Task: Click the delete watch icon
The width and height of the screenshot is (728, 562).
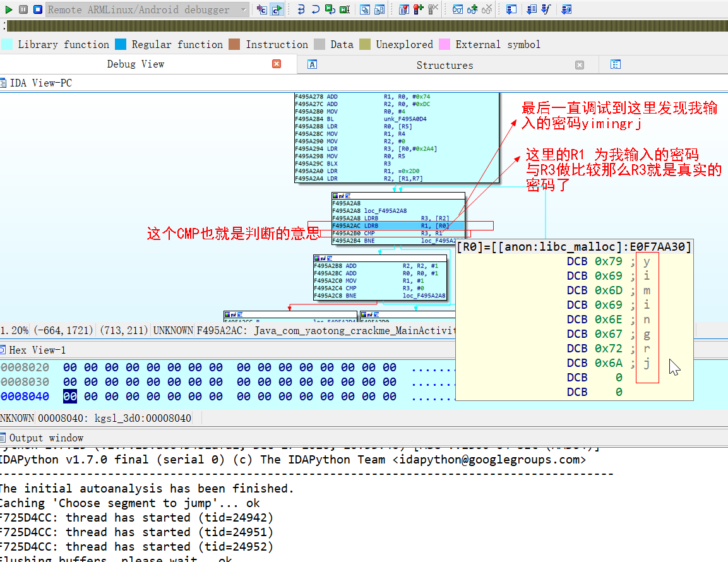Action: (487, 9)
